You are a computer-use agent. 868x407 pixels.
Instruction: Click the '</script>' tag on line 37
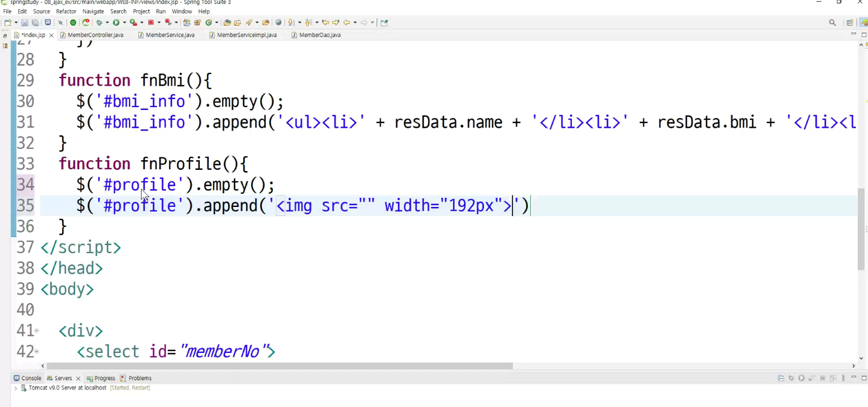pos(80,247)
